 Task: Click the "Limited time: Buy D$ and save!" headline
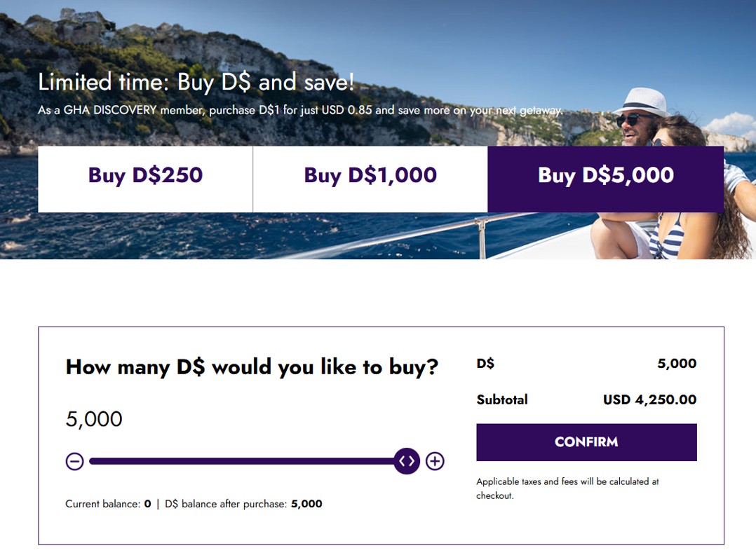tap(196, 83)
